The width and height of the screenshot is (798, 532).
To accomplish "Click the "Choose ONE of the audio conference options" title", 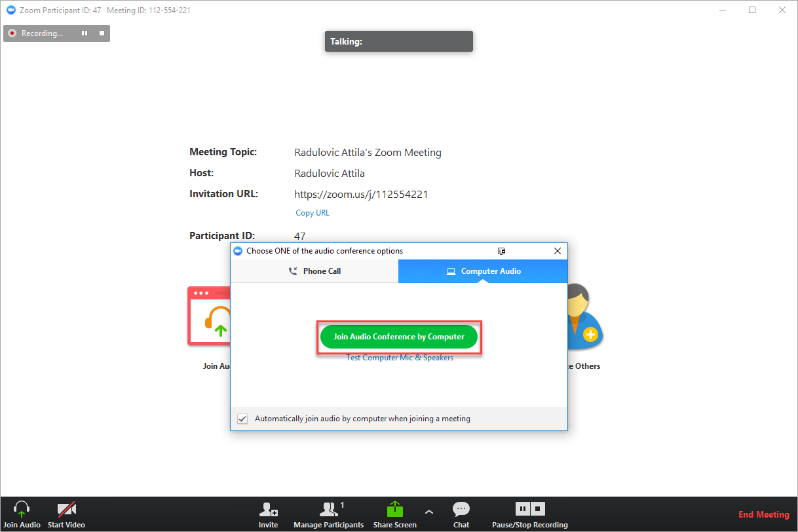I will [x=325, y=251].
